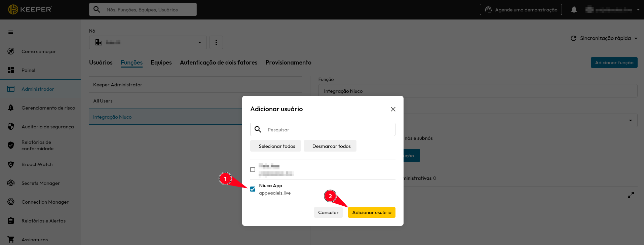Click the Como começar rocket icon
This screenshot has width=644, height=245.
coord(11,51)
